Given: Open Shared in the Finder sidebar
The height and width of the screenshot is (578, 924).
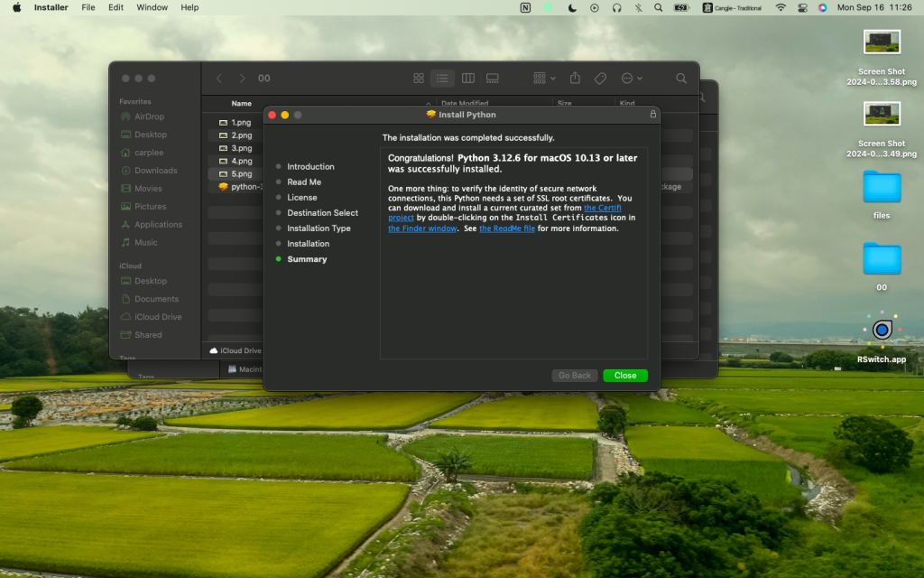Looking at the screenshot, I should coord(148,334).
